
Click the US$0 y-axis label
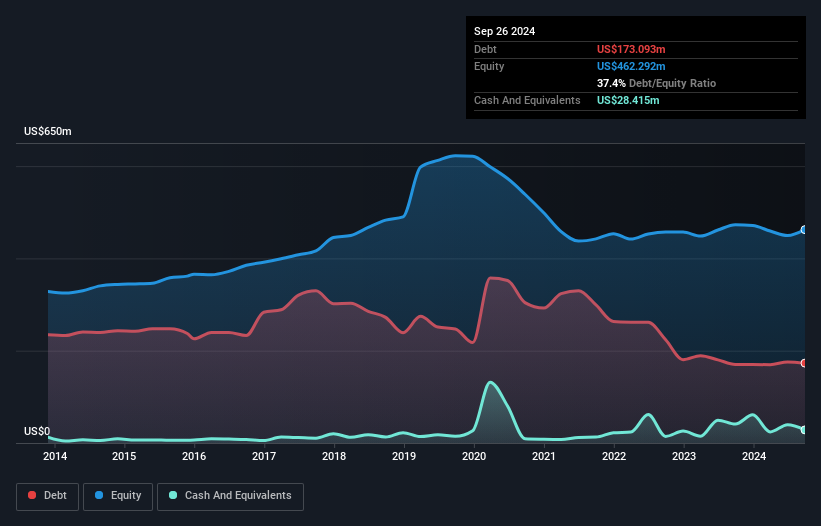37,431
